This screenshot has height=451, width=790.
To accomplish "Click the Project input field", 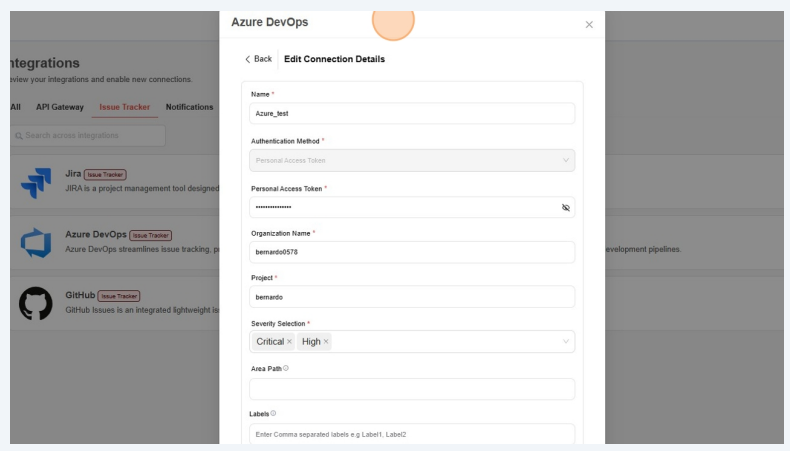I will (x=411, y=297).
